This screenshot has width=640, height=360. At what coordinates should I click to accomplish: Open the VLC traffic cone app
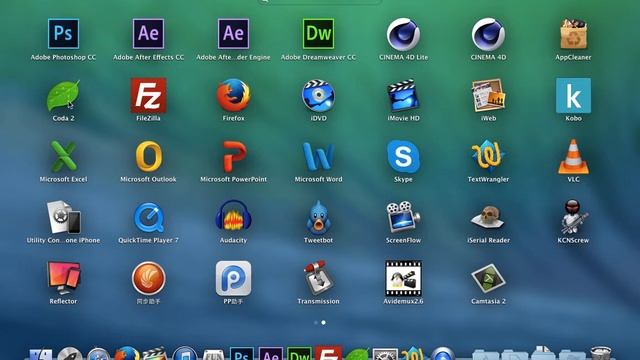(573, 157)
